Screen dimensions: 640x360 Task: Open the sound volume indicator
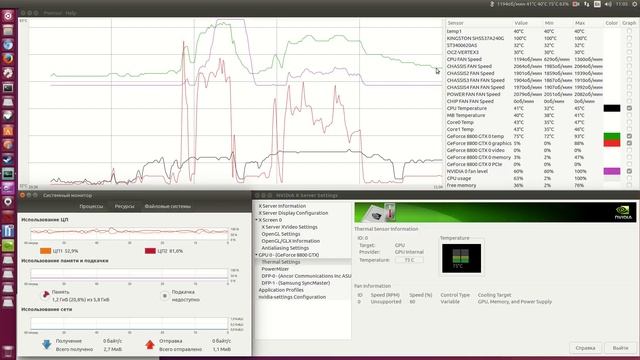tap(608, 4)
